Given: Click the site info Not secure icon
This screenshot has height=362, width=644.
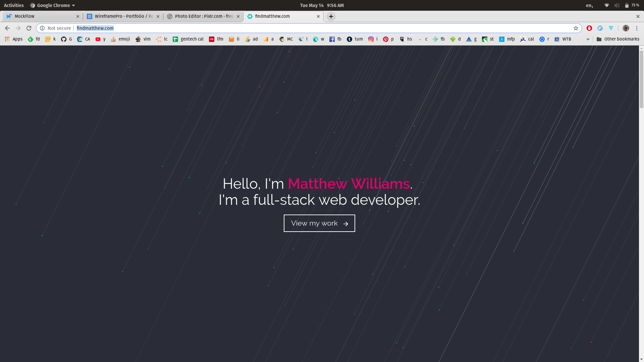Looking at the screenshot, I should (x=42, y=28).
